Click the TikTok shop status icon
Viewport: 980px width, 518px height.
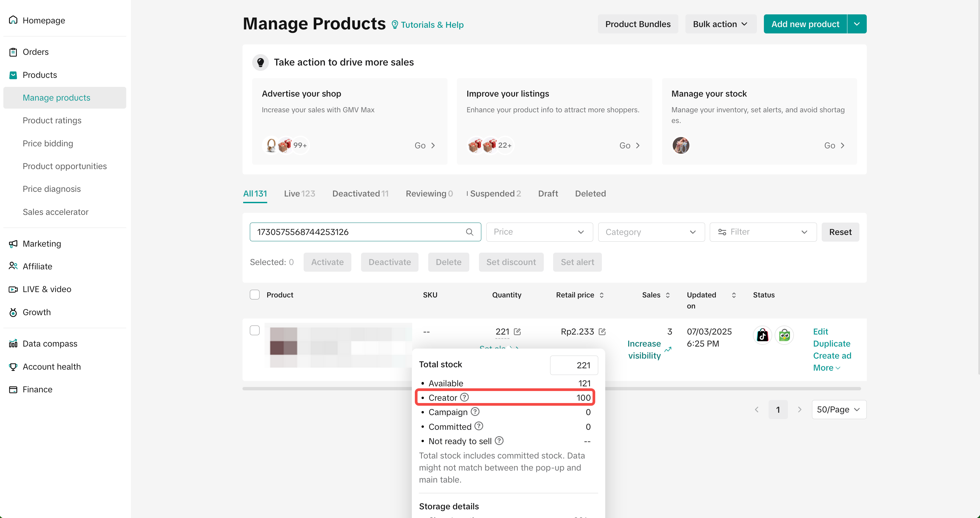[x=763, y=335]
